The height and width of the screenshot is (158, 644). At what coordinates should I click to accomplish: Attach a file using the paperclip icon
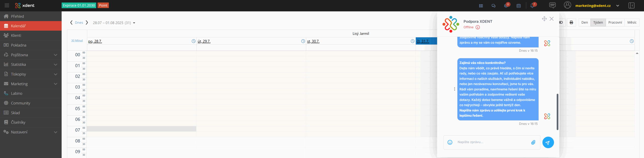pyautogui.click(x=533, y=142)
